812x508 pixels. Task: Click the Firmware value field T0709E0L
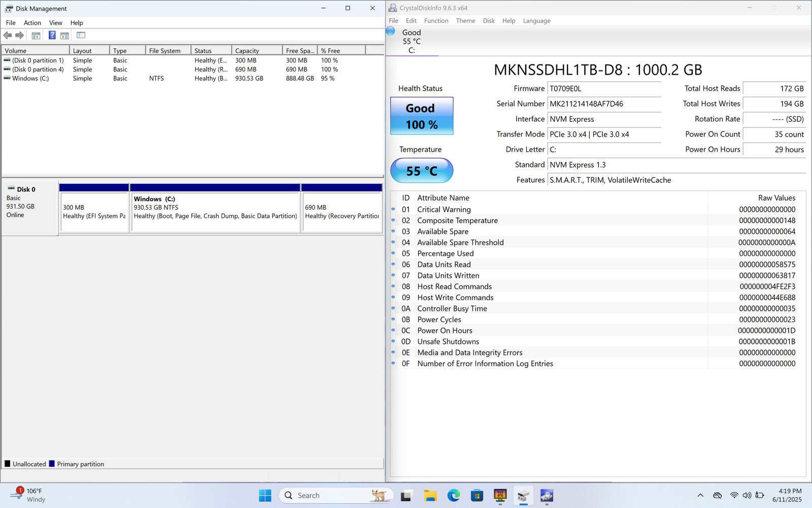coord(604,88)
